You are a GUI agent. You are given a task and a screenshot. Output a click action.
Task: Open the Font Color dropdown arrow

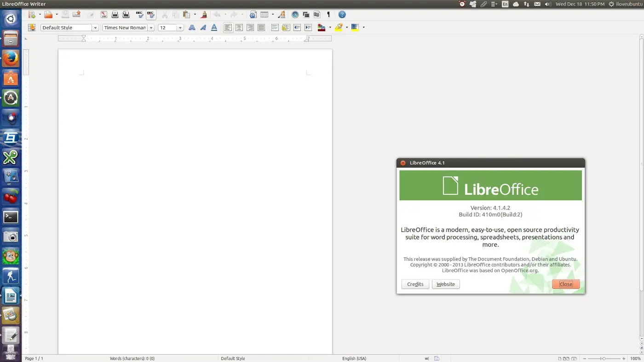[x=330, y=28]
